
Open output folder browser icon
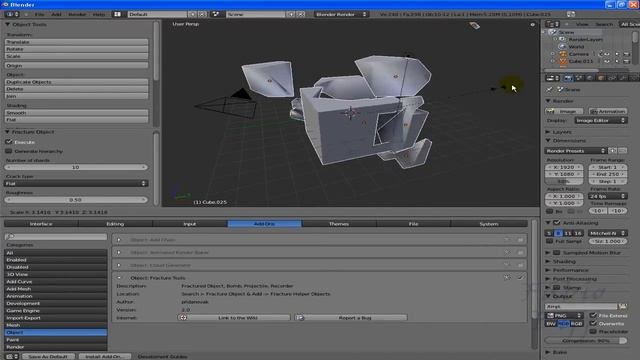[622, 306]
